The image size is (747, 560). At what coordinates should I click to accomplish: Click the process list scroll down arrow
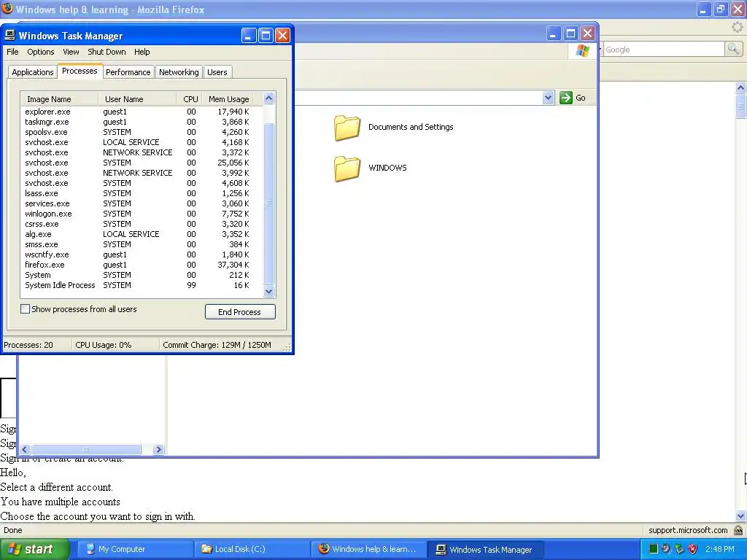point(268,291)
